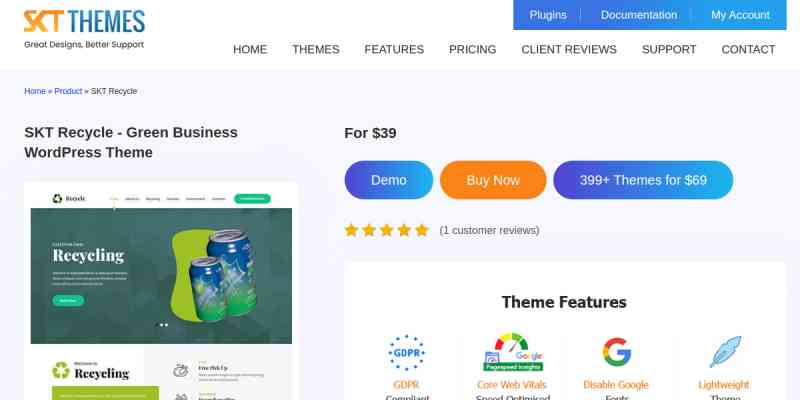This screenshot has height=400, width=800.
Task: Open the Recycling theme preview thumbnail
Action: [161, 291]
